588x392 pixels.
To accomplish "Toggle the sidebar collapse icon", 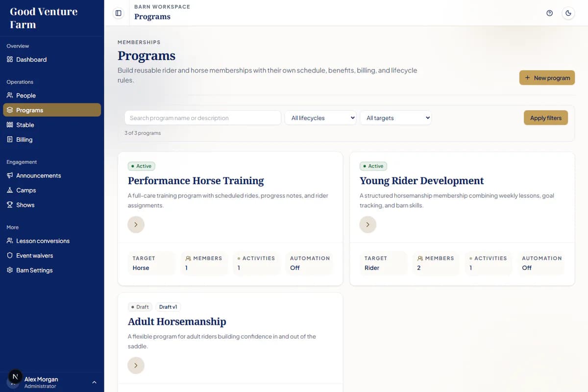I will pos(118,13).
